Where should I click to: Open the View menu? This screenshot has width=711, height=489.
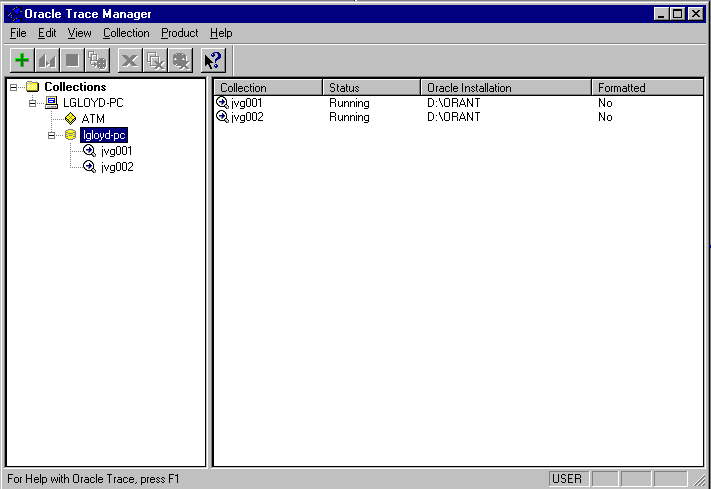(79, 33)
